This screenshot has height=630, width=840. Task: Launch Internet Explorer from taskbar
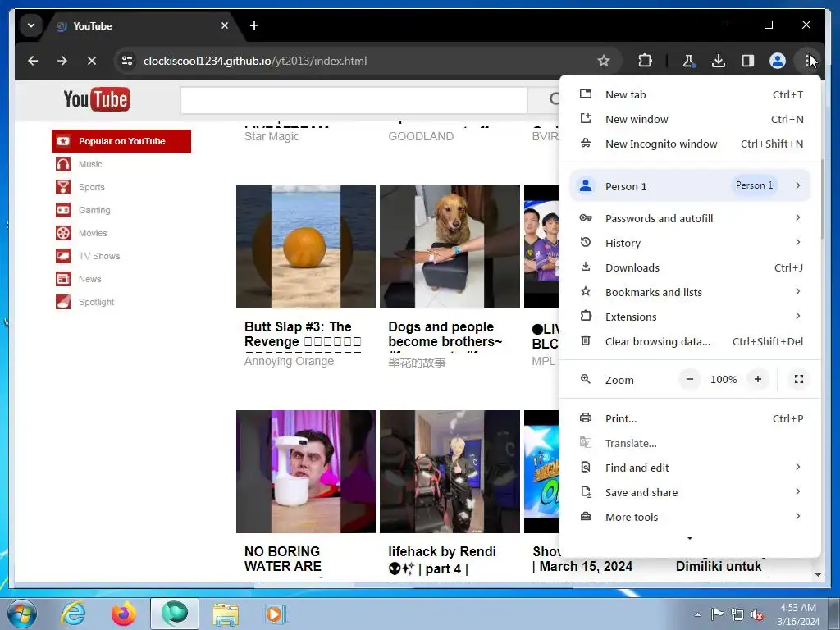72,614
